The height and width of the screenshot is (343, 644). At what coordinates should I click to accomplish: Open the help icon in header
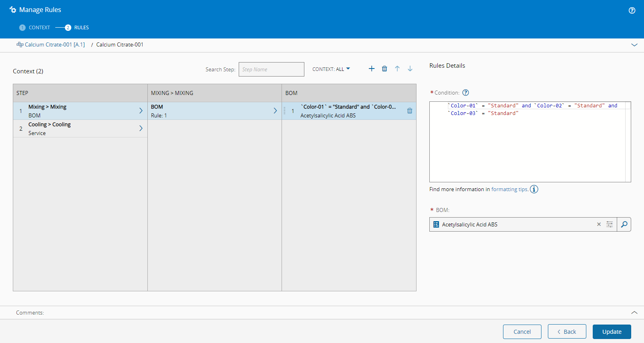632,10
